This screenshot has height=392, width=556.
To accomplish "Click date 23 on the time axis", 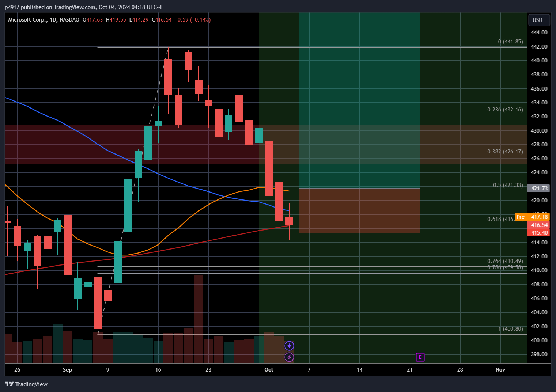I will (x=208, y=370).
